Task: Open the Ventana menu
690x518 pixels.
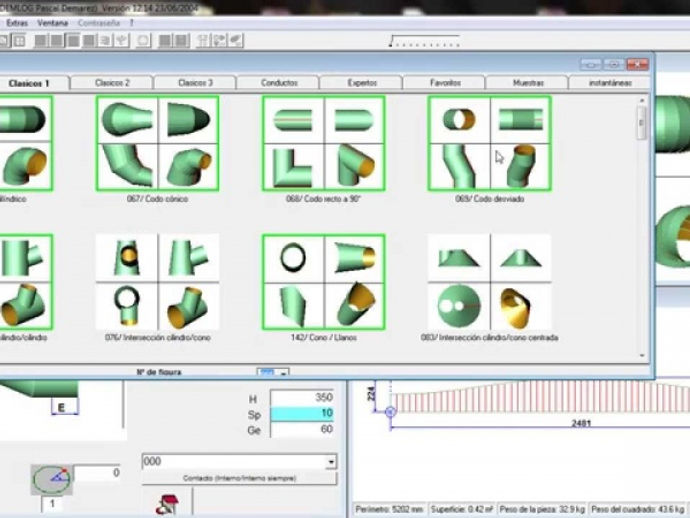Action: 52,23
